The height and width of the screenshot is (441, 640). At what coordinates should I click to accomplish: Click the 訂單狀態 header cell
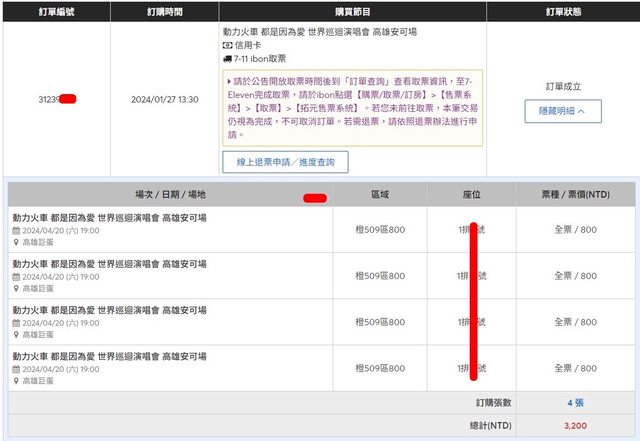click(562, 12)
